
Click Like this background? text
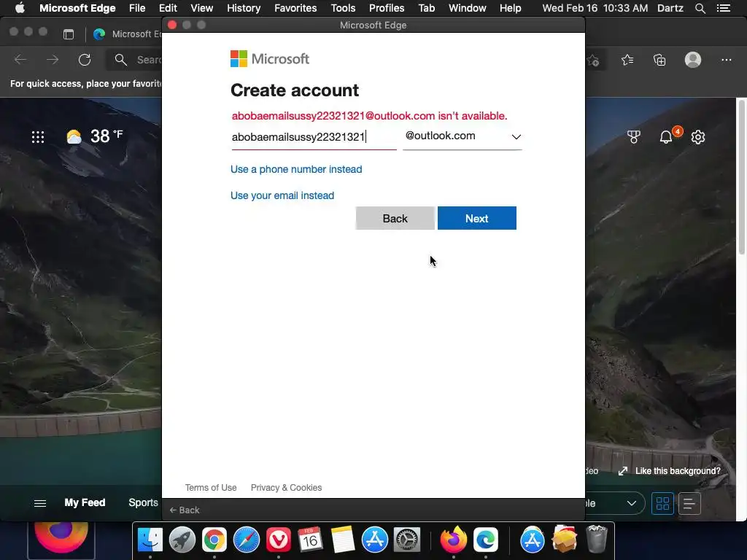tap(678, 471)
